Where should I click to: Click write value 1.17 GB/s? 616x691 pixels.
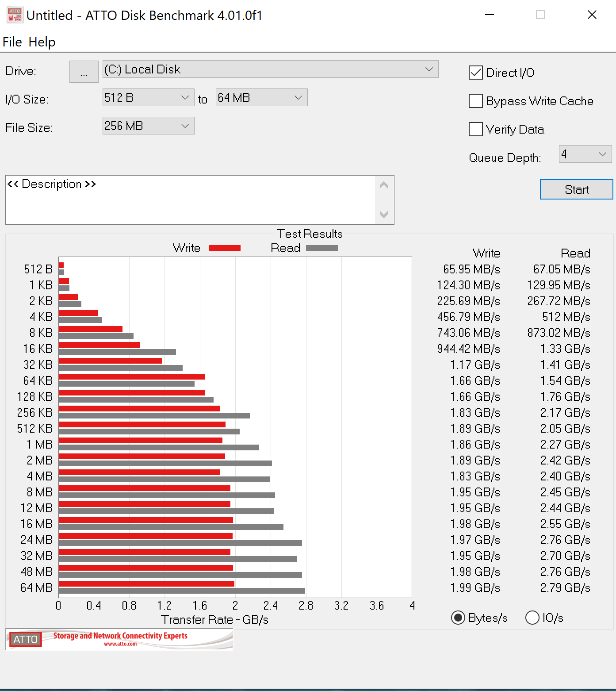pos(475,365)
